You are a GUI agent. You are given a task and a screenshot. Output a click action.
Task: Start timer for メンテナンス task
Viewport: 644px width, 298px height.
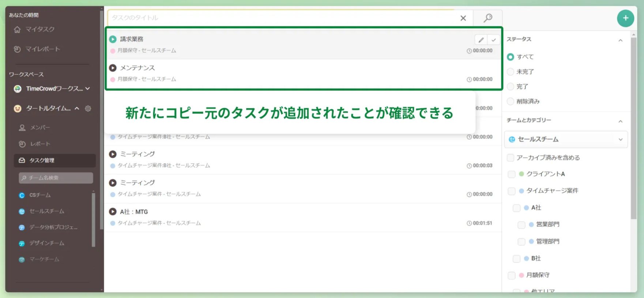coord(113,68)
